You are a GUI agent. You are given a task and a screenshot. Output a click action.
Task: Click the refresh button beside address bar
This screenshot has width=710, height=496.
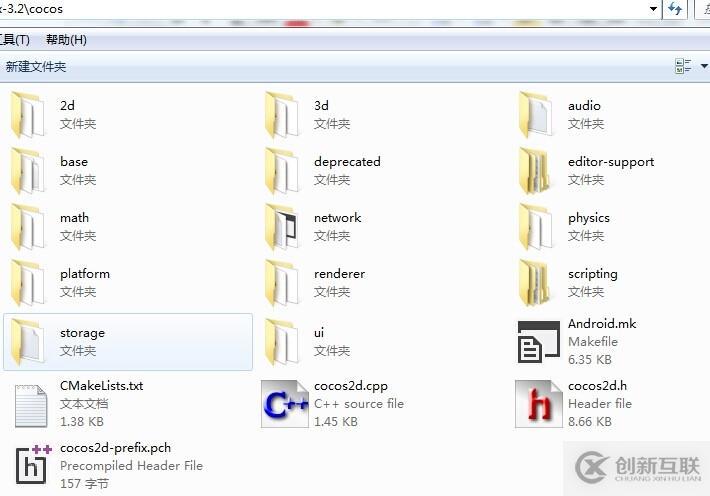tap(675, 9)
